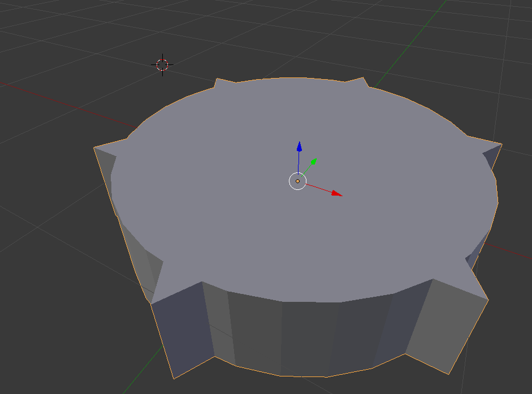532x394 pixels.
Task: Click the 3D cursor crosshair
Action: click(x=162, y=64)
